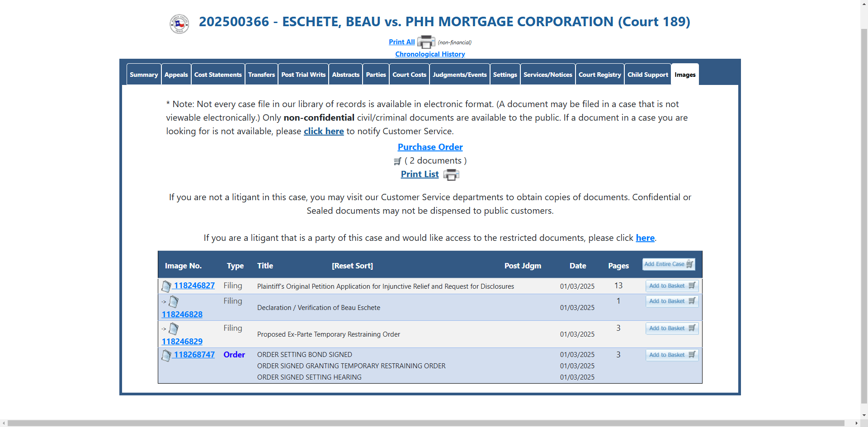Screen dimensions: 868x427
Task: Click 'ORDER SIGNED GRANTING TEMPORARY RESTRAINING ORDER' text
Action: click(351, 366)
